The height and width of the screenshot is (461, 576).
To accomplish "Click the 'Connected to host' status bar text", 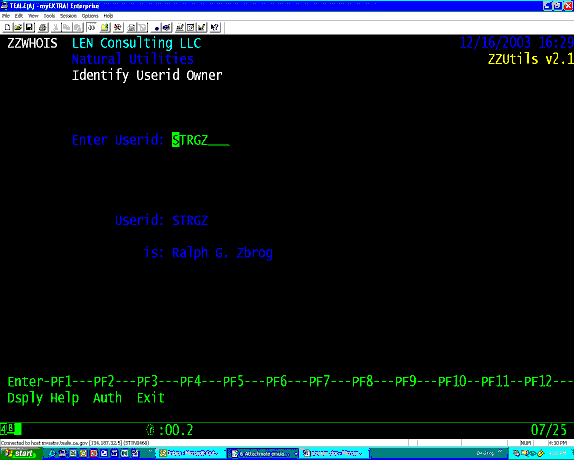I will [75, 443].
